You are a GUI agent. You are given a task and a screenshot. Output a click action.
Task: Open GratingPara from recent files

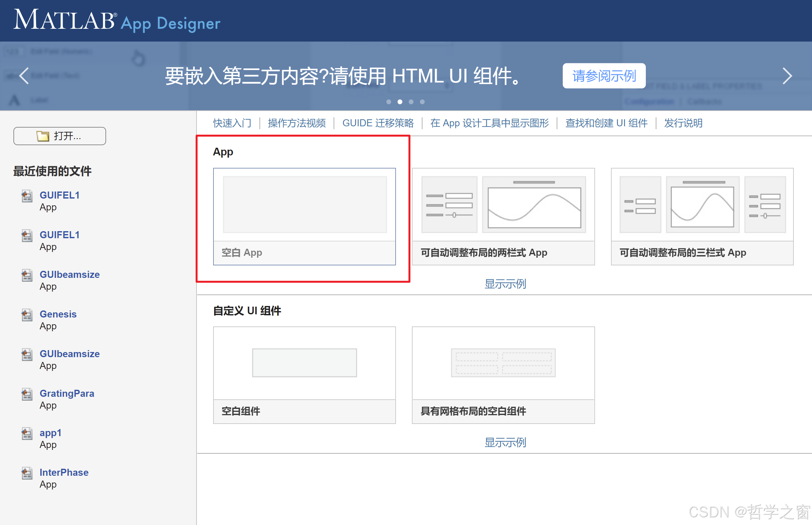click(x=67, y=393)
